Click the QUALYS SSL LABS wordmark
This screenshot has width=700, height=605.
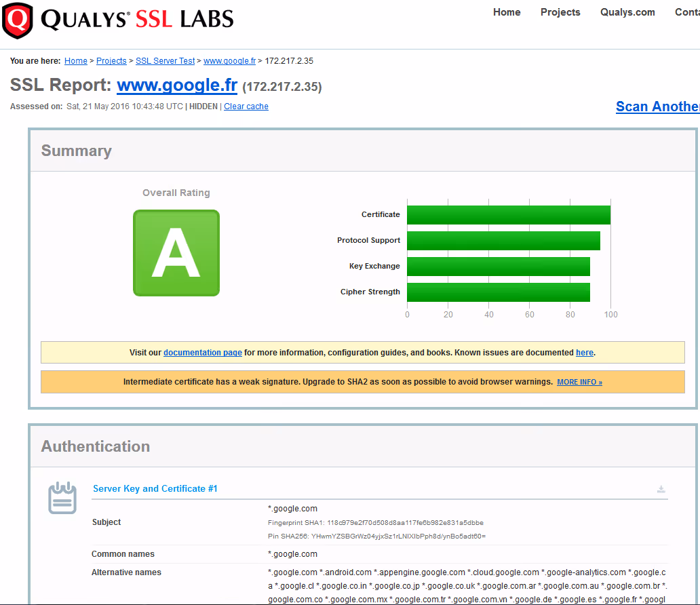click(x=137, y=19)
